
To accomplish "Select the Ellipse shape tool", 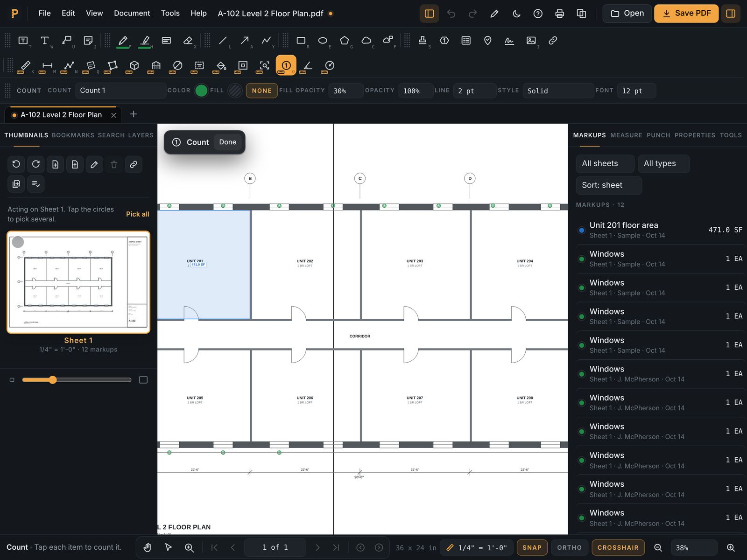I will coord(323,41).
